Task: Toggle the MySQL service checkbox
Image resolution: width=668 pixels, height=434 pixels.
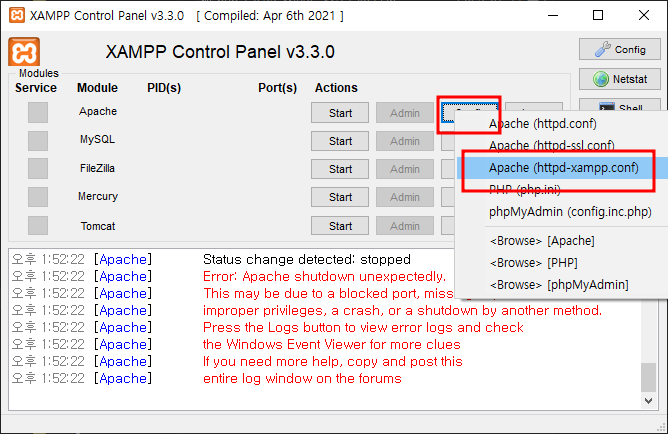Action: click(38, 141)
